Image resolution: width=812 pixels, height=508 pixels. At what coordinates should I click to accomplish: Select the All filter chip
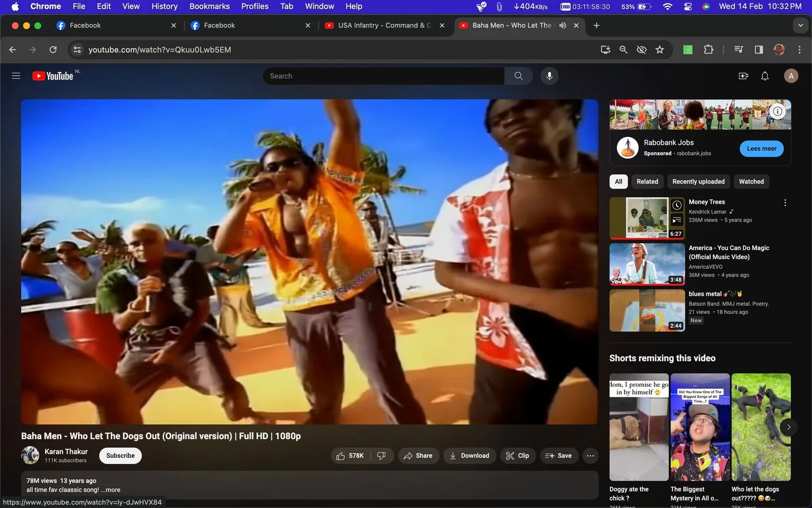point(619,182)
